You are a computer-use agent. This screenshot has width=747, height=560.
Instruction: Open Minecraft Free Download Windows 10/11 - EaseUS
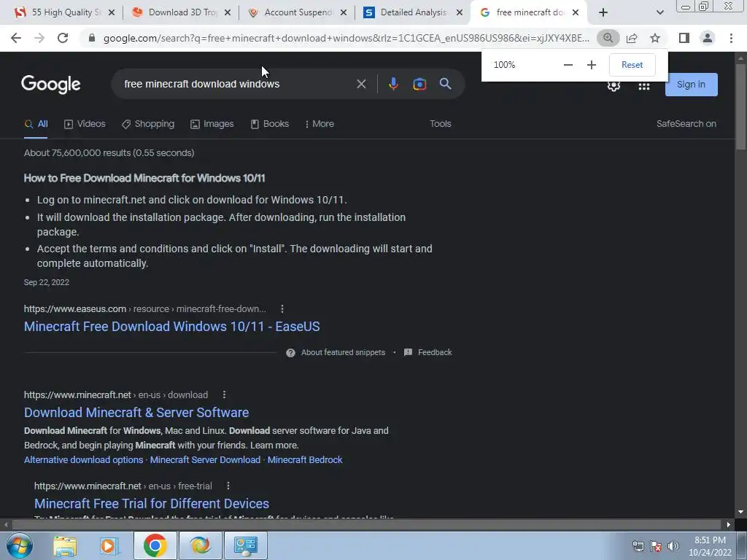pyautogui.click(x=172, y=327)
